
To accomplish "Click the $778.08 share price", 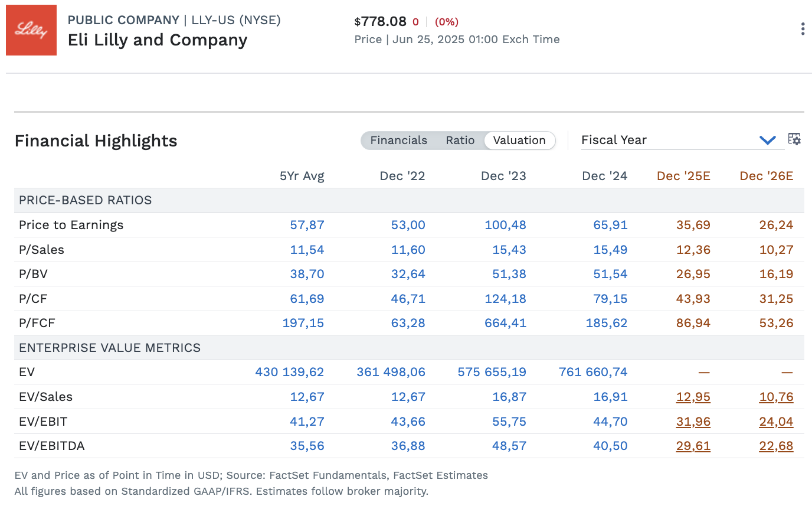I will click(381, 22).
